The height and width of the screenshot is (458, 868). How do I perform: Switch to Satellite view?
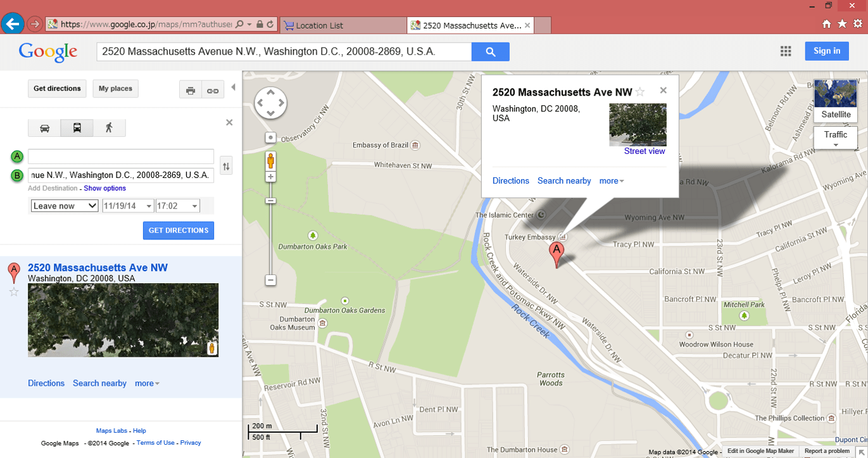(836, 100)
